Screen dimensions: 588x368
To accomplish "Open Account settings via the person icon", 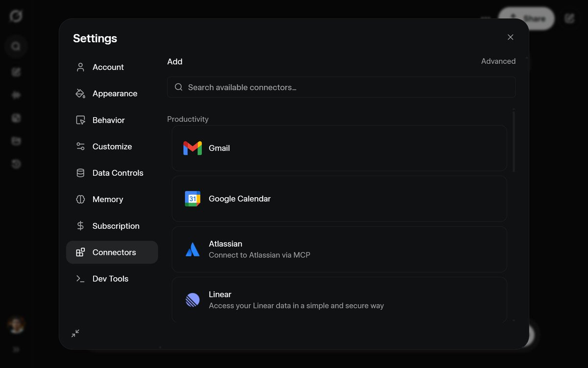I will [x=80, y=67].
